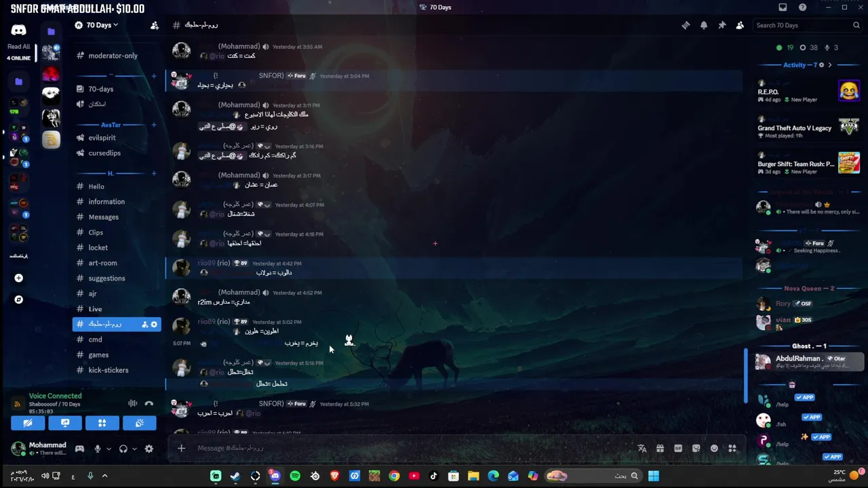Open the sticker picker

696,448
